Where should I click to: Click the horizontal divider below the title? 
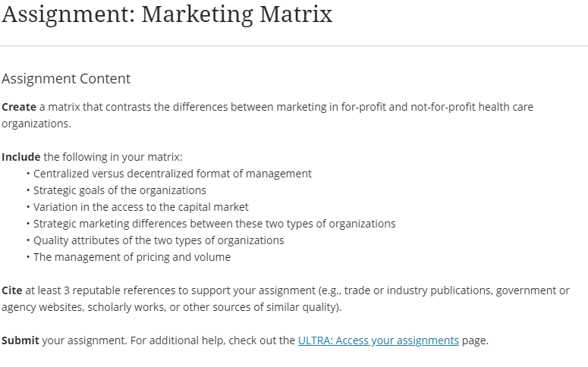(x=294, y=46)
